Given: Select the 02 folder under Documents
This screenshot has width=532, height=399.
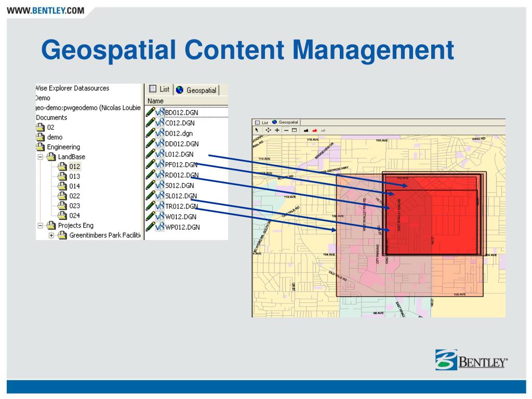Looking at the screenshot, I should coord(50,127).
